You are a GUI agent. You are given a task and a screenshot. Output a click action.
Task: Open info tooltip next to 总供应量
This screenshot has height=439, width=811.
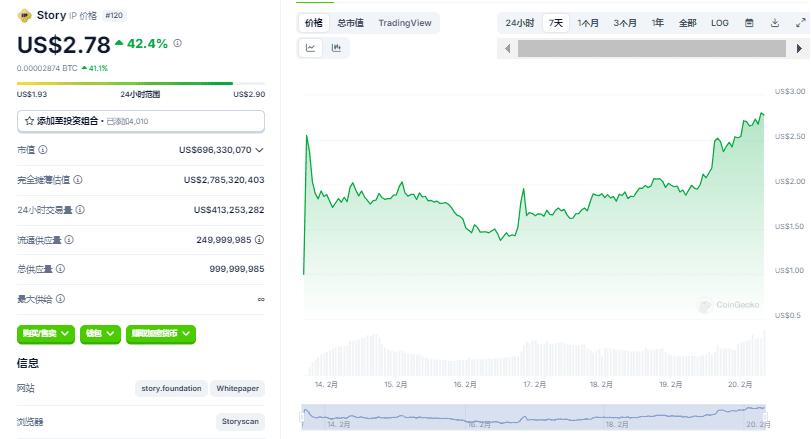click(61, 268)
